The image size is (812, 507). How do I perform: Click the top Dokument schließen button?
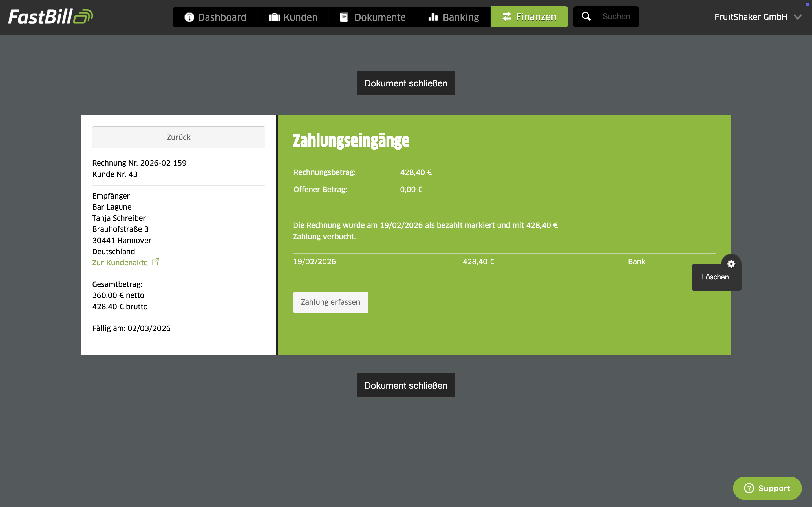coord(406,83)
